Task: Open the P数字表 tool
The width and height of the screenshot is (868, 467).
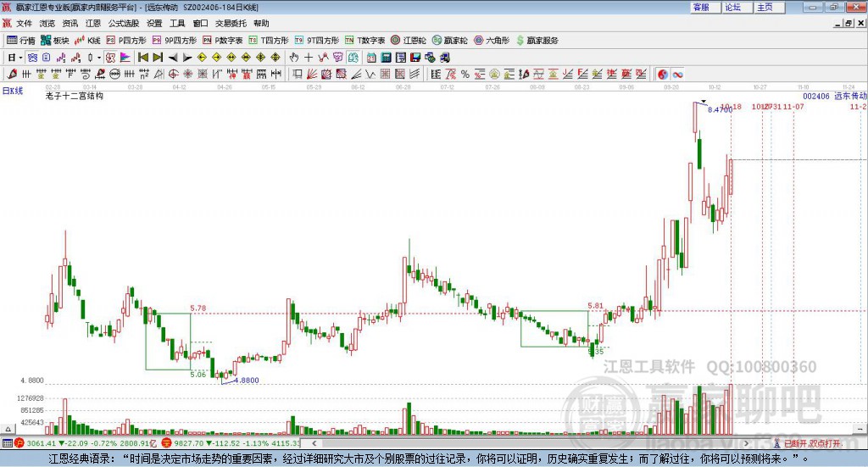Action: tap(223, 41)
